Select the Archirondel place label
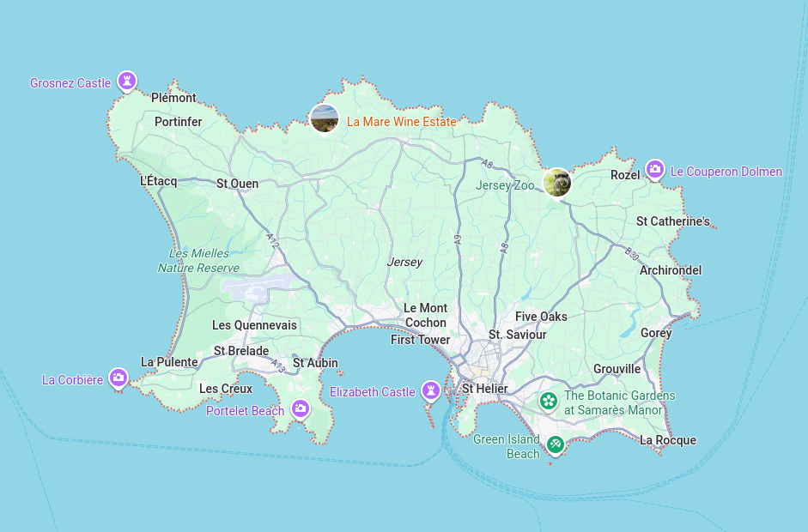808x532 pixels. [x=671, y=270]
